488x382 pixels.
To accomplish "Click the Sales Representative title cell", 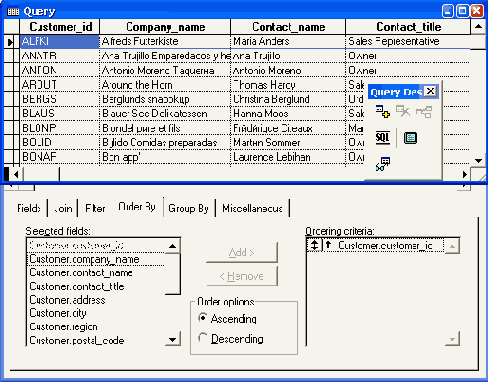I will 408,41.
